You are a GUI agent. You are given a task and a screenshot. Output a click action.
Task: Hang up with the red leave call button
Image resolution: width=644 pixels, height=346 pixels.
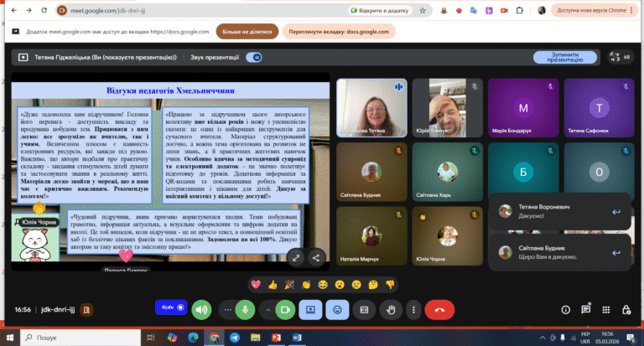(439, 310)
